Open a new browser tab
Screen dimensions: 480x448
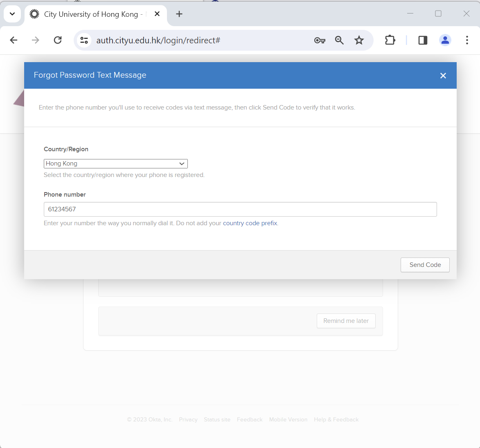tap(179, 14)
